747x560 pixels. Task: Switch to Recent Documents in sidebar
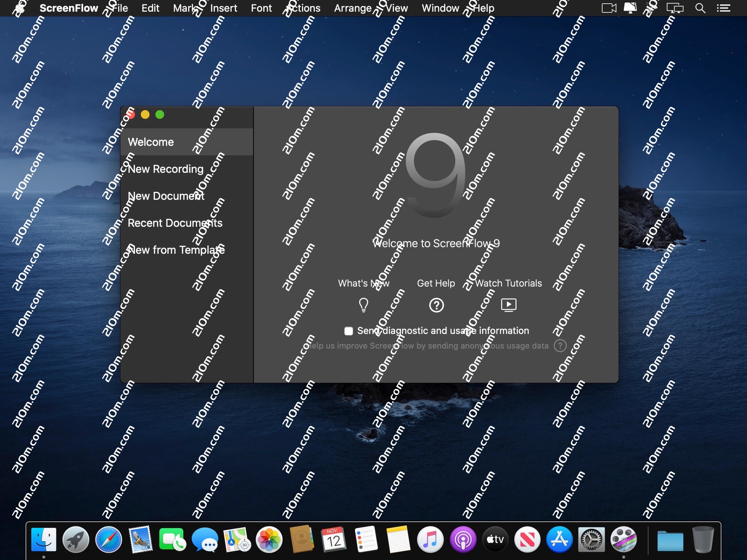175,223
